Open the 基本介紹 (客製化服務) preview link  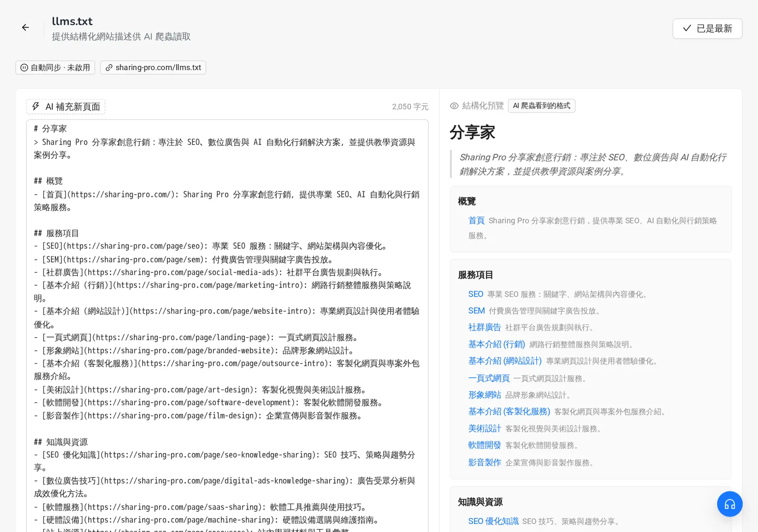[x=509, y=412]
